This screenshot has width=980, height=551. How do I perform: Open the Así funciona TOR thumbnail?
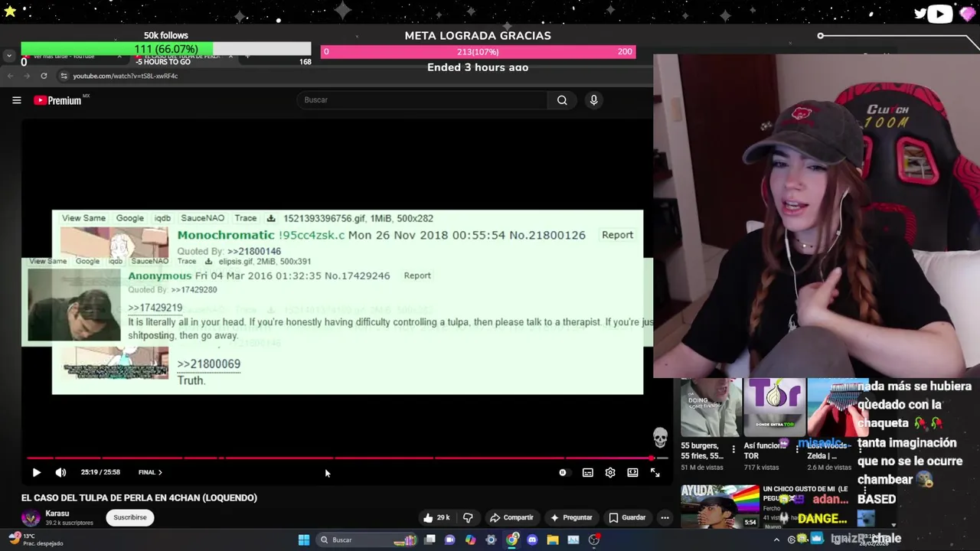(x=775, y=407)
